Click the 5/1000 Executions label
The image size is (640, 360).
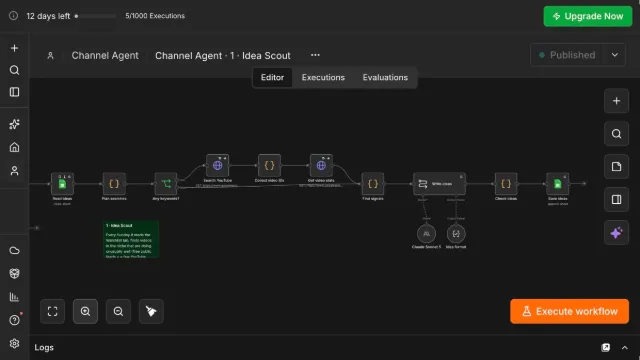pos(155,16)
